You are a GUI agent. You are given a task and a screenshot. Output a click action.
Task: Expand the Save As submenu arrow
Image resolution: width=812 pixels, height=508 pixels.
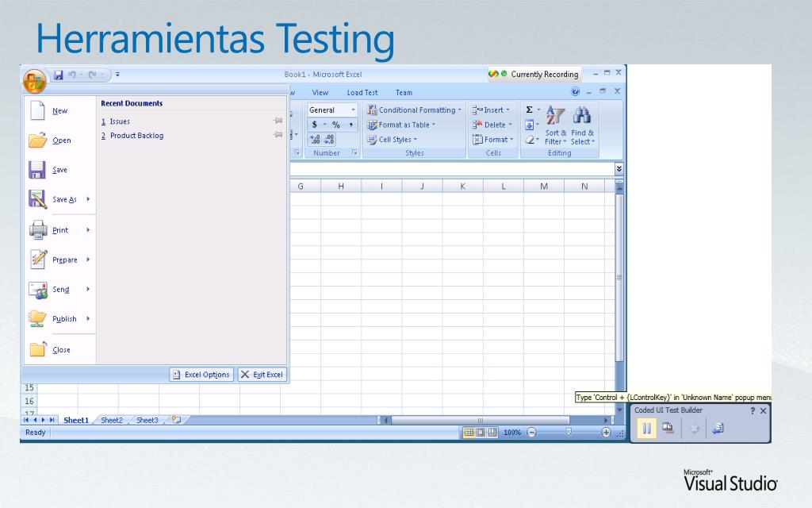[x=88, y=199]
